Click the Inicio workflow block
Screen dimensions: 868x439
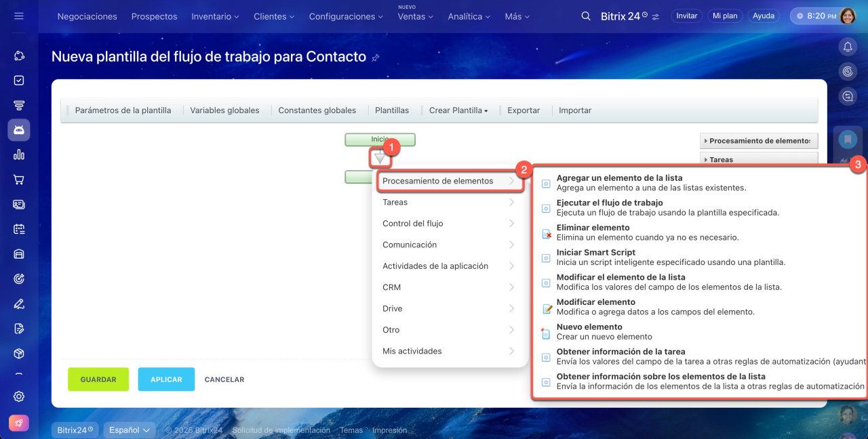[380, 139]
